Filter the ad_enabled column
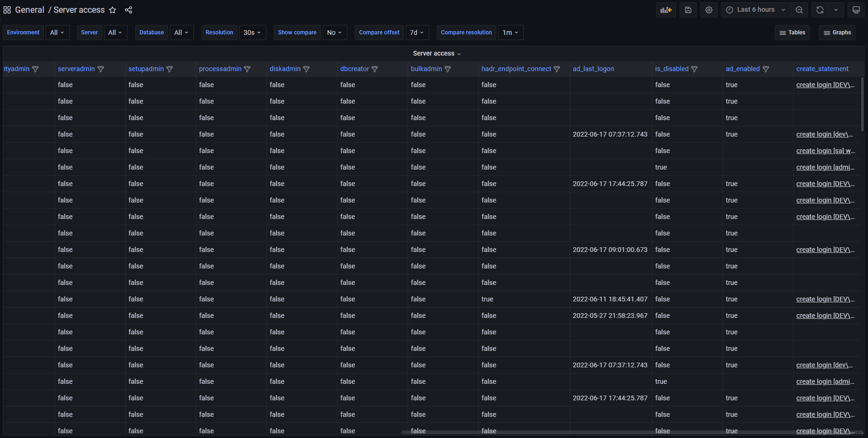This screenshot has height=438, width=868. click(766, 69)
